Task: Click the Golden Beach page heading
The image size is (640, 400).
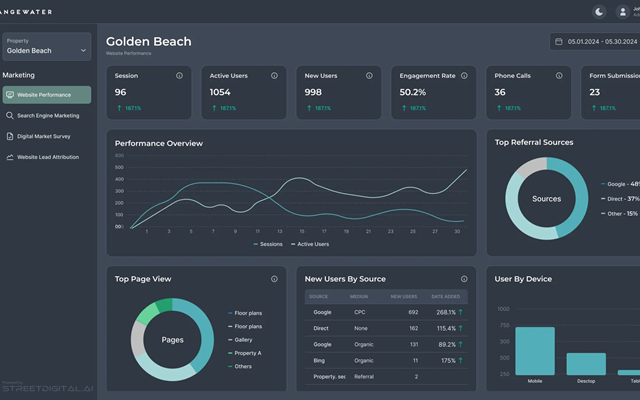Action: click(149, 42)
